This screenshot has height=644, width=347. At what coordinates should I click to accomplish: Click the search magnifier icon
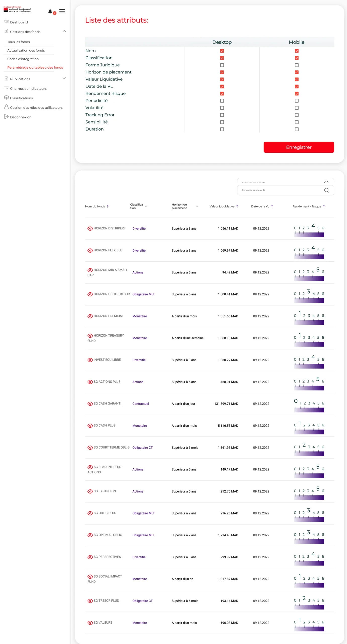point(326,190)
